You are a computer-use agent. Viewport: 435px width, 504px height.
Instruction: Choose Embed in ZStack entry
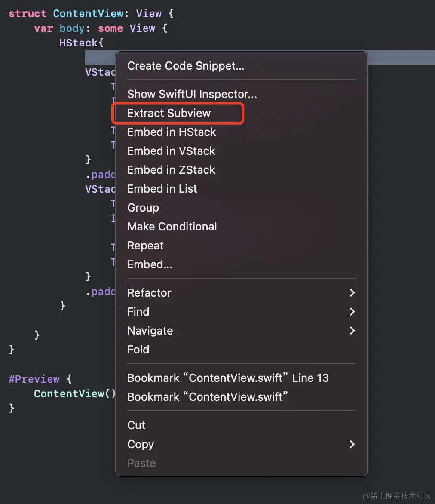pyautogui.click(x=171, y=170)
